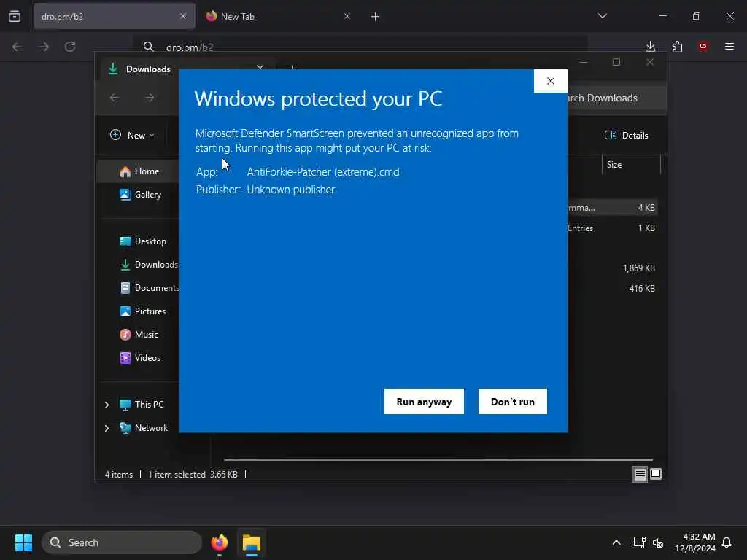This screenshot has width=747, height=560.
Task: Click the taskbar Search box
Action: coord(122,542)
